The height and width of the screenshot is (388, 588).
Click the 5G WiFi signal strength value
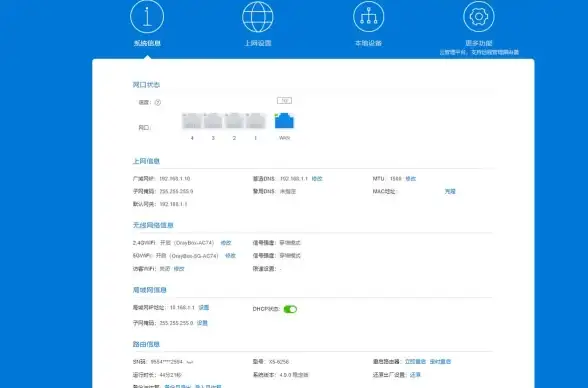[290, 256]
